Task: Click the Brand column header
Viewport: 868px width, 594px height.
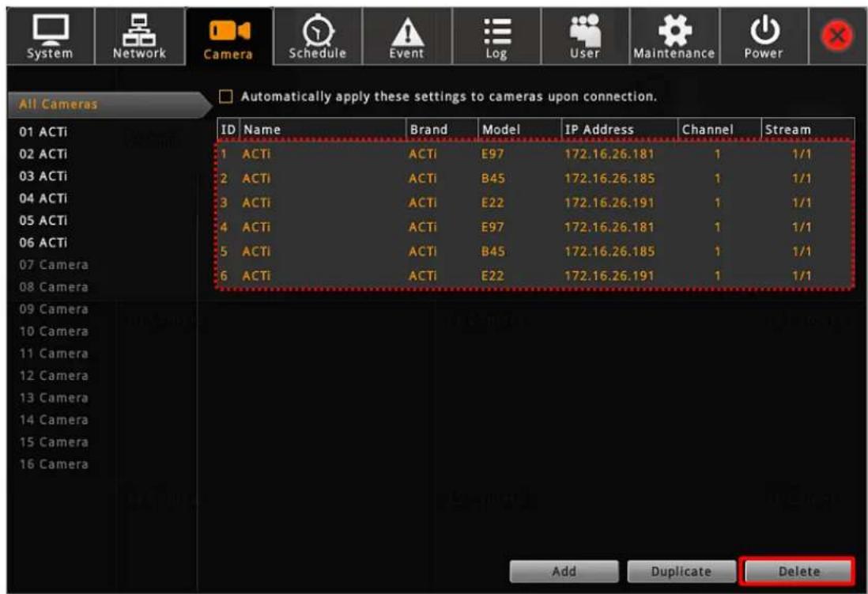Action: [443, 130]
